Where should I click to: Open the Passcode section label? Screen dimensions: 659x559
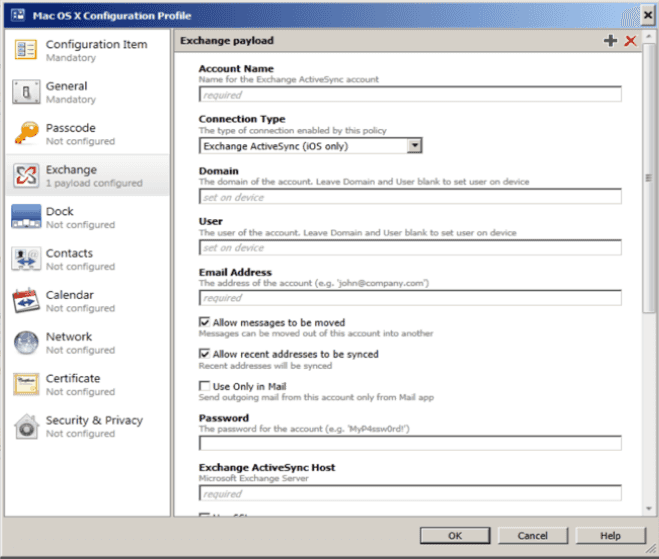pos(71,127)
